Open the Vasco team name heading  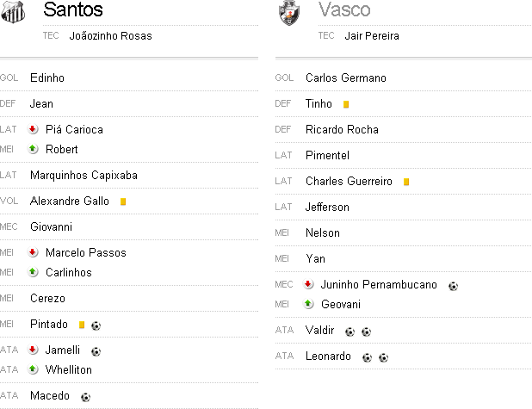pos(344,10)
